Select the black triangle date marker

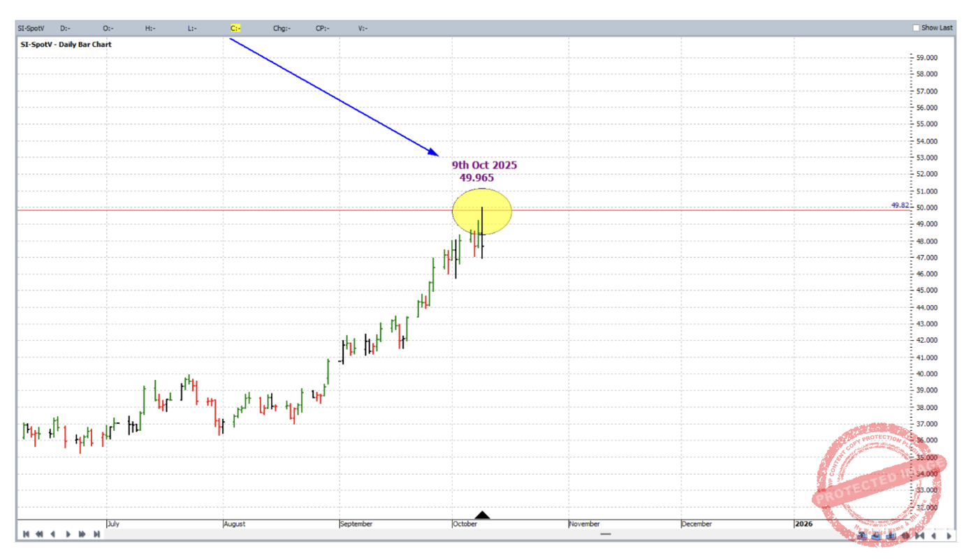482,515
